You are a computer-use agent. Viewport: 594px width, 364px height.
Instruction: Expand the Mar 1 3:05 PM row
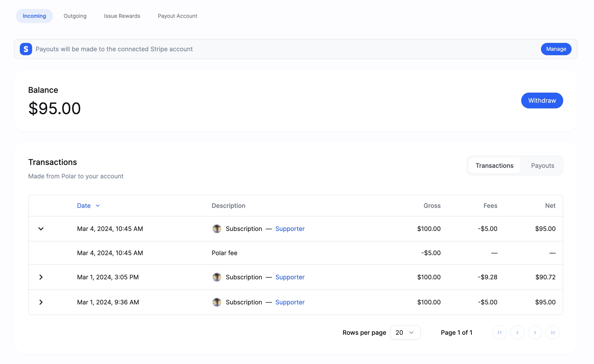41,277
